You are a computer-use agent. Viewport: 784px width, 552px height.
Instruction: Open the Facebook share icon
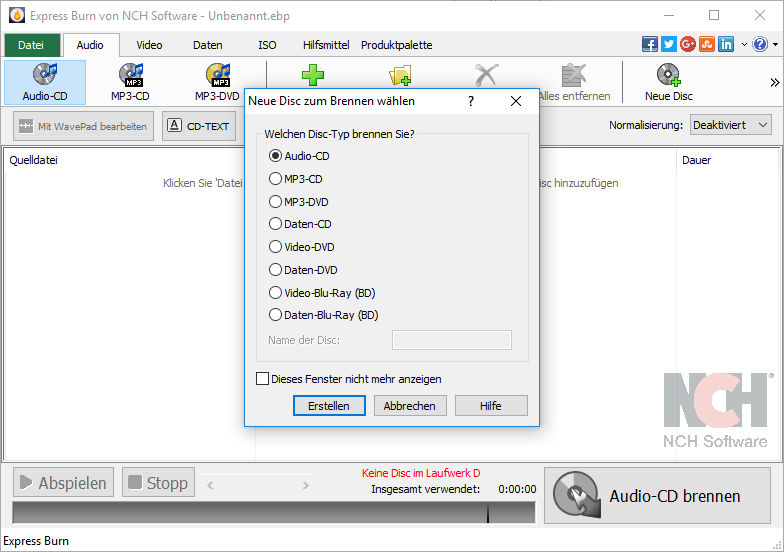pyautogui.click(x=650, y=44)
